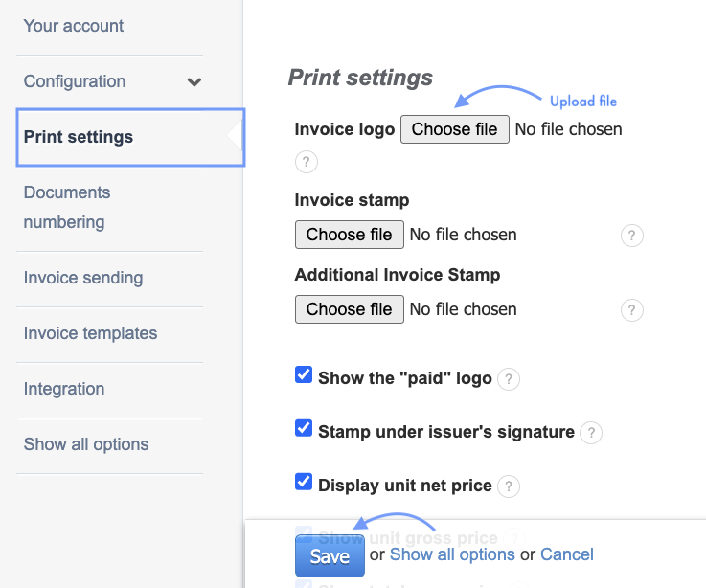Open Your account in the sidebar
This screenshot has height=588, width=706.
point(74,26)
